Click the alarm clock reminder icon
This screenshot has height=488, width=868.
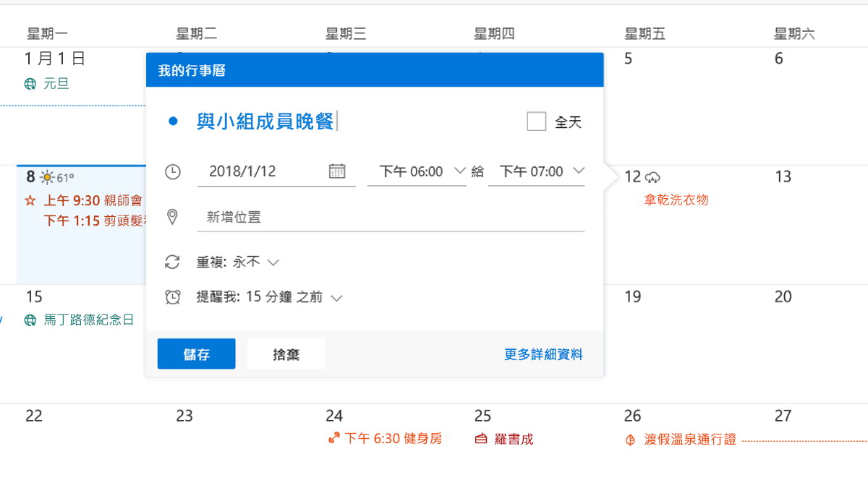(172, 297)
